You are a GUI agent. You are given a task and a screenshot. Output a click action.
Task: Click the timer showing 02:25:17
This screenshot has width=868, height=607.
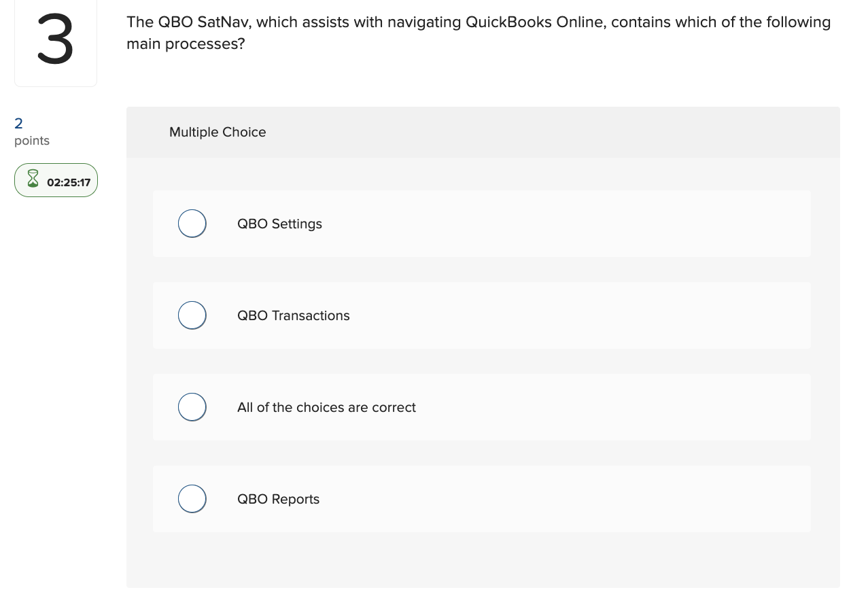pyautogui.click(x=67, y=182)
